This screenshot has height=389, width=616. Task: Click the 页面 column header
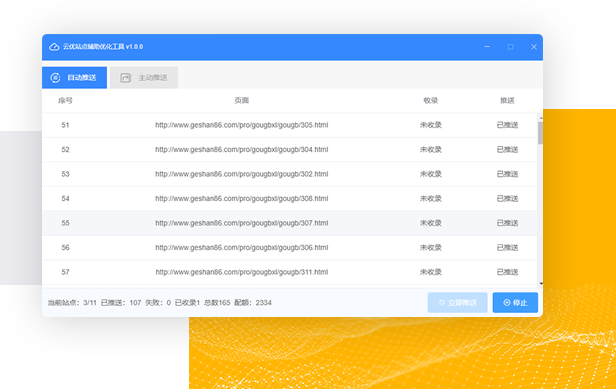[242, 101]
